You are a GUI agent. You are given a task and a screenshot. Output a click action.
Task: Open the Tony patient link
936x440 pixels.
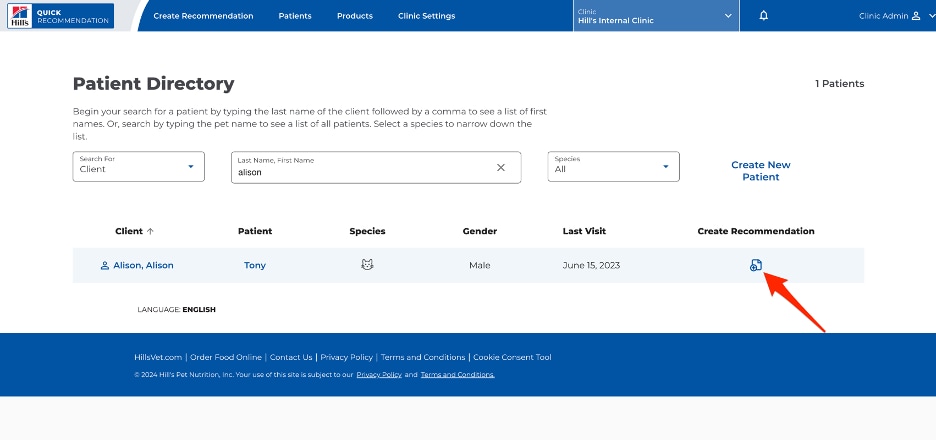(255, 265)
